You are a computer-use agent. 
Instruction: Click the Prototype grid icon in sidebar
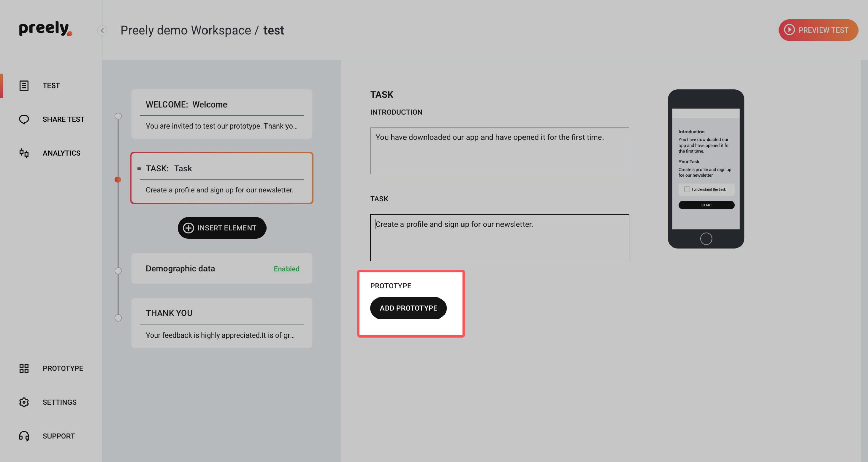point(24,368)
